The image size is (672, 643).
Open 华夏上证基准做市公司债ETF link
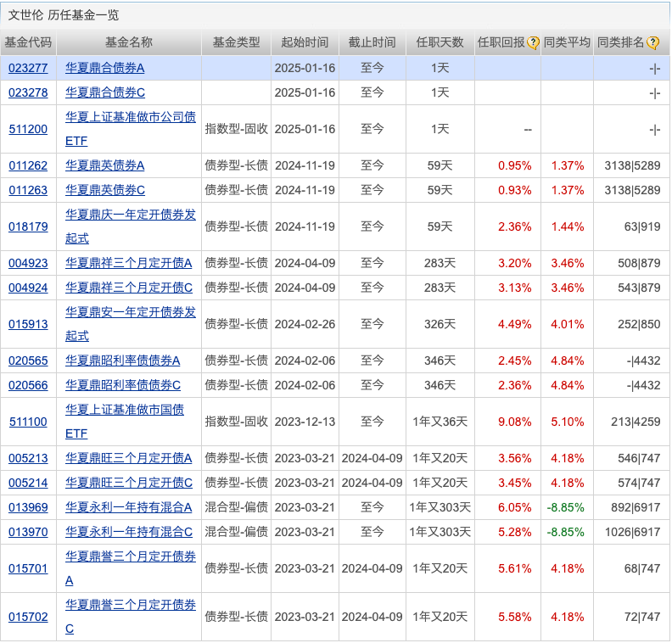pyautogui.click(x=131, y=129)
